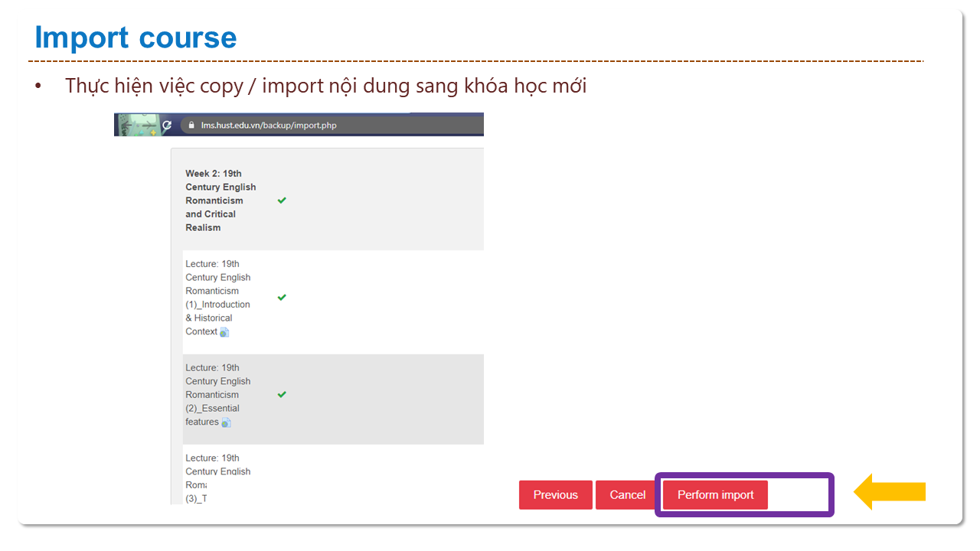Select the 'Week 2: 19th Century' section heading
Viewport: 980px width, 551px height.
tap(220, 201)
